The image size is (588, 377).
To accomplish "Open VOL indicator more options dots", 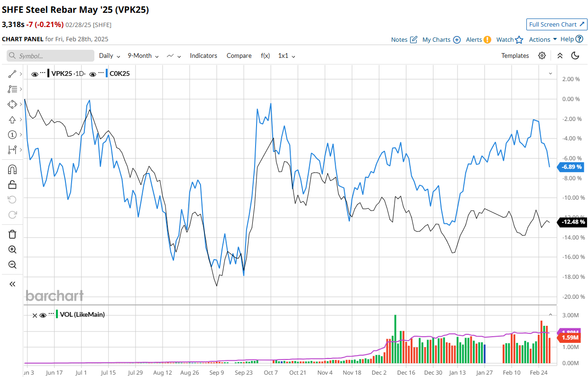I will pos(51,314).
